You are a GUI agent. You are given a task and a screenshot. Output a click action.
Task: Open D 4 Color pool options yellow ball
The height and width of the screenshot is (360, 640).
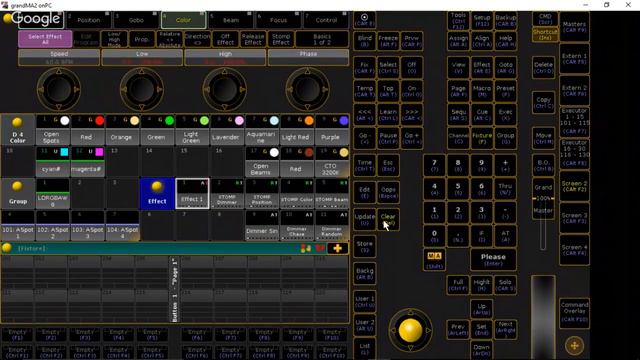pyautogui.click(x=17, y=122)
